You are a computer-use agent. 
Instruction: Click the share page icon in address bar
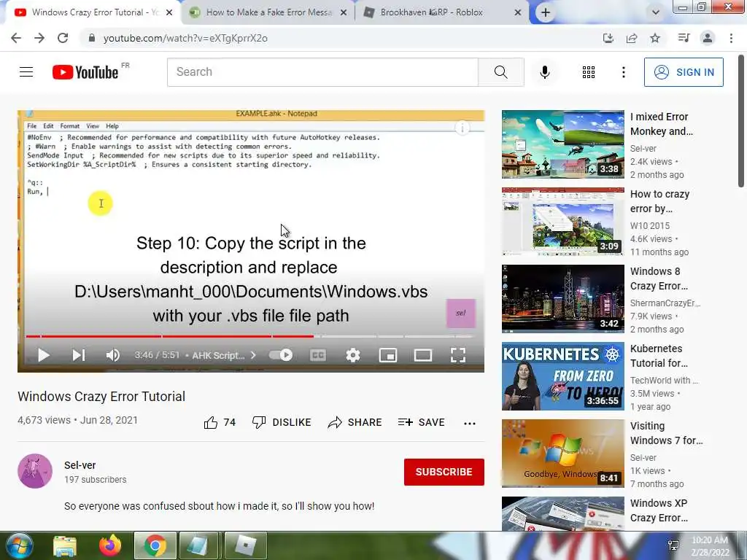[x=632, y=38]
